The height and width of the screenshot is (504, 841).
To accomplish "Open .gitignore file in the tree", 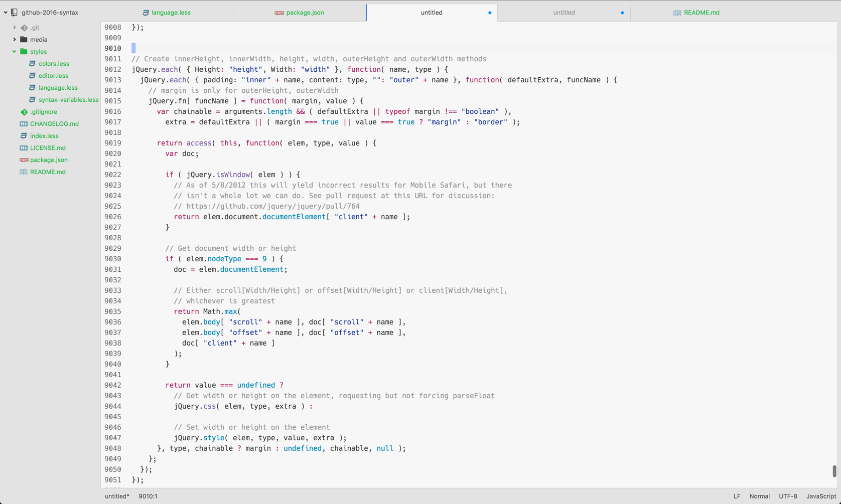I will (x=44, y=112).
